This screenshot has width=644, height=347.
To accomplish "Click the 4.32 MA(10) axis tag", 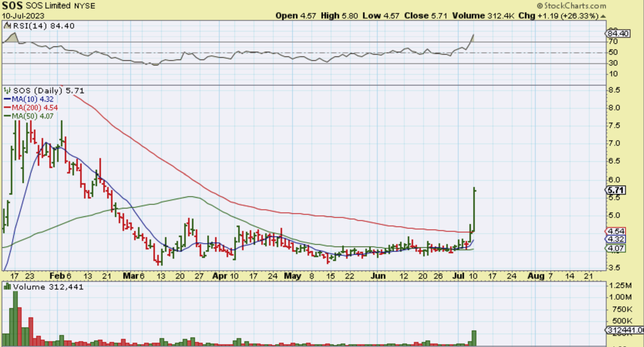I will [615, 239].
